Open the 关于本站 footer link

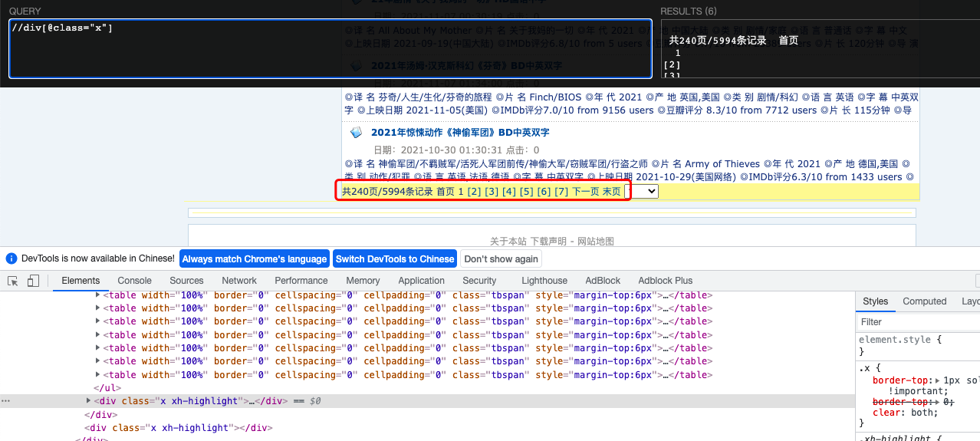click(509, 241)
